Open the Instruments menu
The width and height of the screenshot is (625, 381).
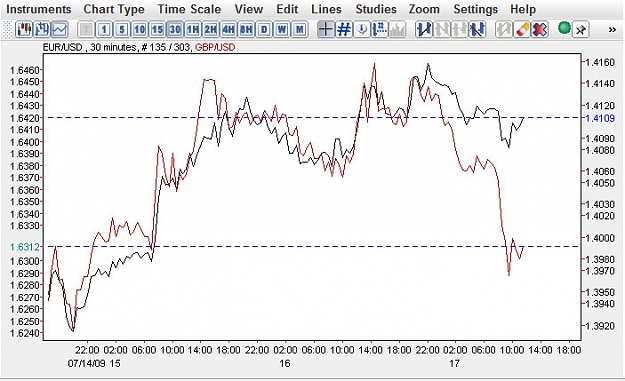tap(39, 9)
